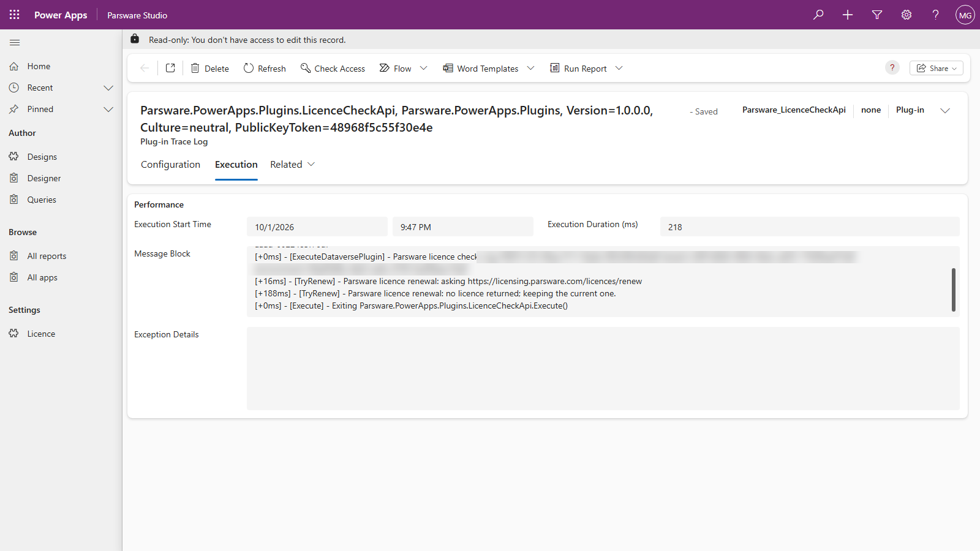Open the MG user account avatar
This screenshot has width=980, height=551.
click(x=965, y=15)
